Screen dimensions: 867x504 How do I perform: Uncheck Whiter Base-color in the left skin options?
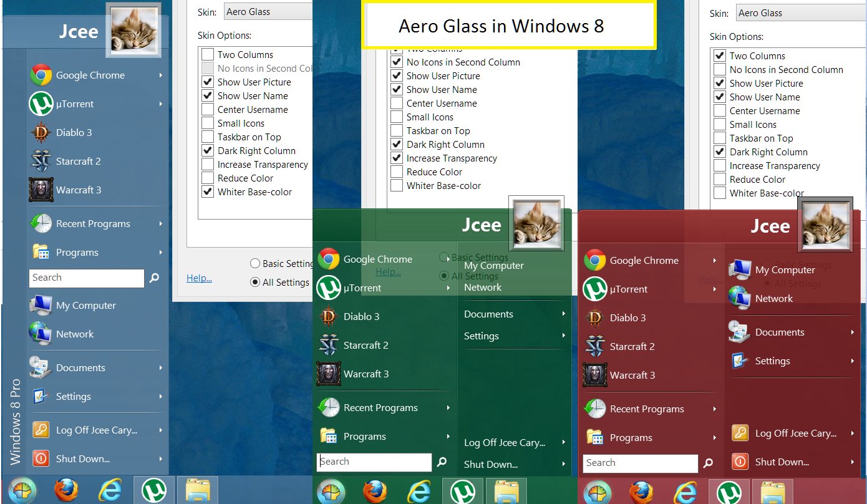coord(208,192)
